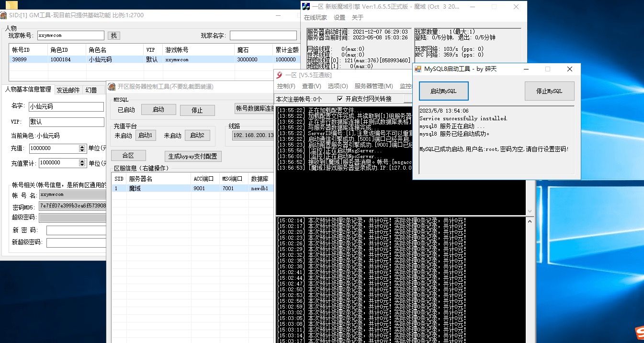This screenshot has height=343, width=644.
Task: Click the 开区服务器控制工具 title bar icon
Action: (112, 87)
